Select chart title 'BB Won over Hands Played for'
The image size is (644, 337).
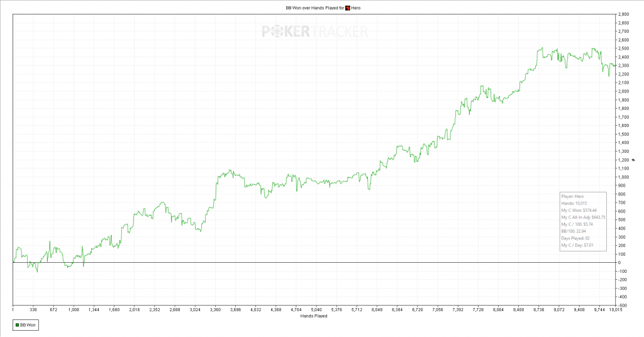[314, 8]
